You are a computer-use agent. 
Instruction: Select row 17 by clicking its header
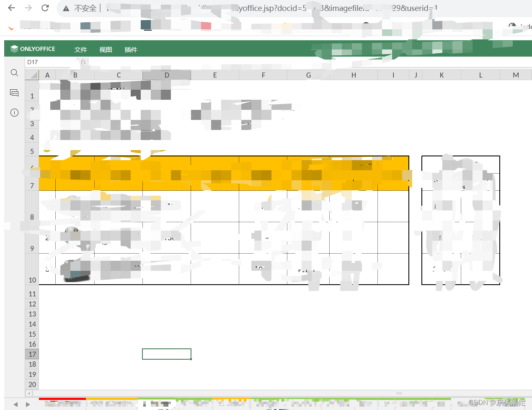[x=32, y=354]
